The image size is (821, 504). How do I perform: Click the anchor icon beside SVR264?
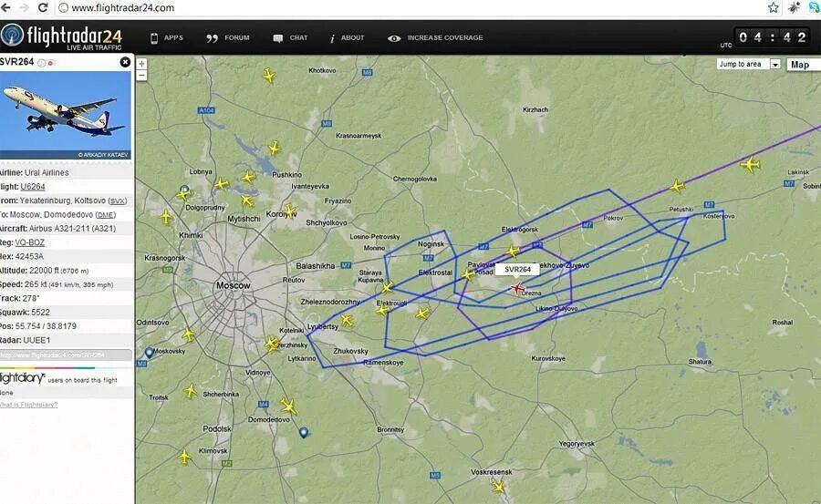click(41, 63)
